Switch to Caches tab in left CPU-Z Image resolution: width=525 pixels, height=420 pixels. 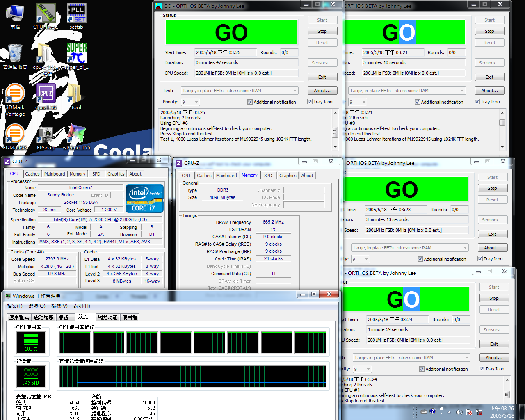[32, 174]
